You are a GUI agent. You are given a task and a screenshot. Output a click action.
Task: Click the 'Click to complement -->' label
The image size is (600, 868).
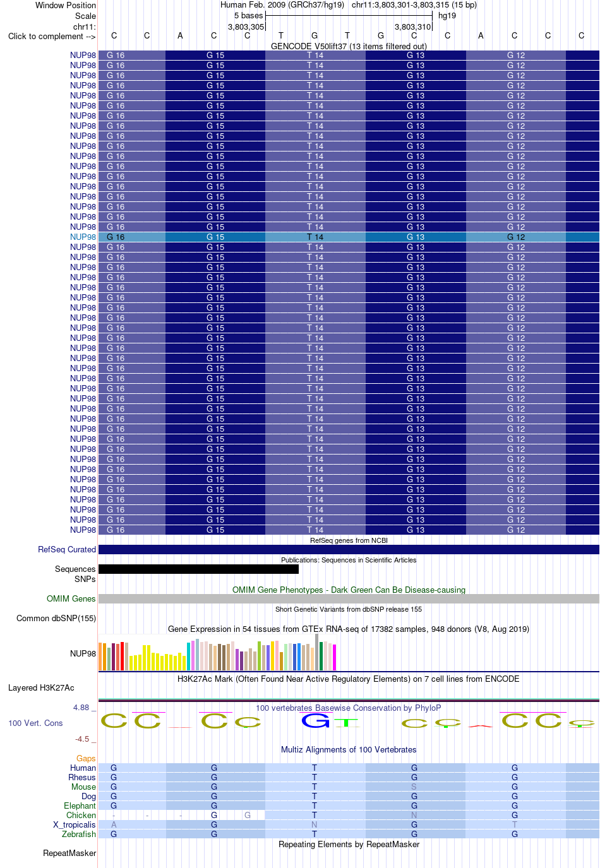tap(52, 36)
